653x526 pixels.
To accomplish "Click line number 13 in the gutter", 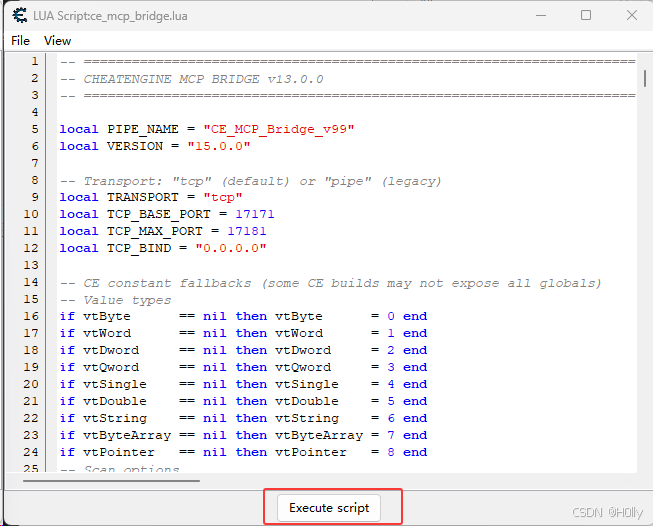I will tap(31, 265).
